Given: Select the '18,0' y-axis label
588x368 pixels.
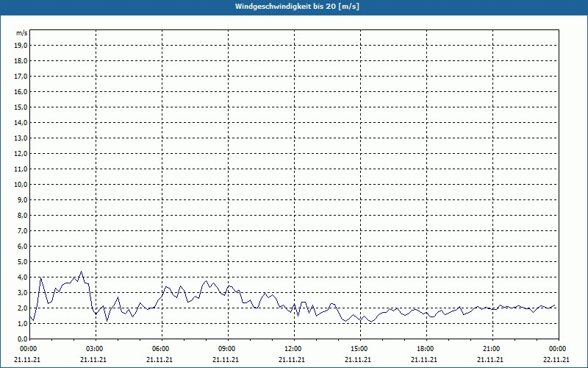Looking at the screenshot, I should (x=21, y=61).
